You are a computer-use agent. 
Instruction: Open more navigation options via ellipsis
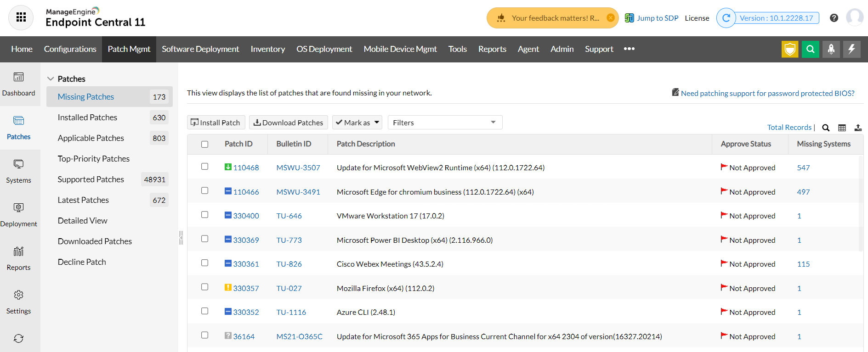(629, 49)
